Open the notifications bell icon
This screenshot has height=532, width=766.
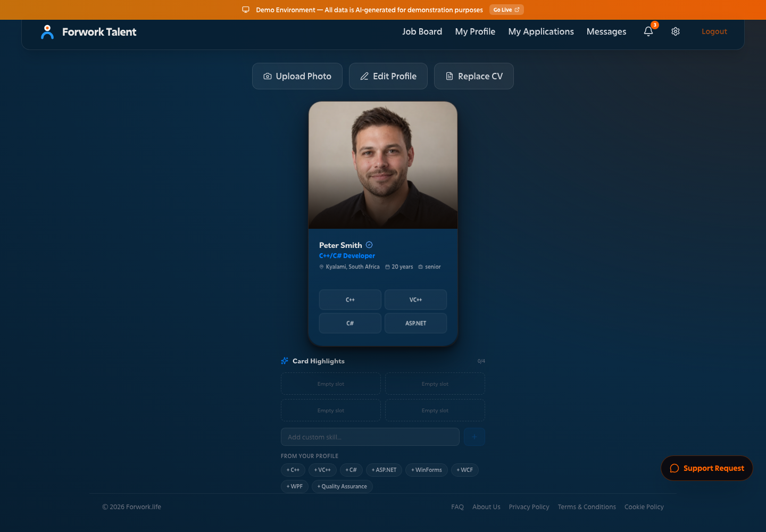click(x=648, y=31)
